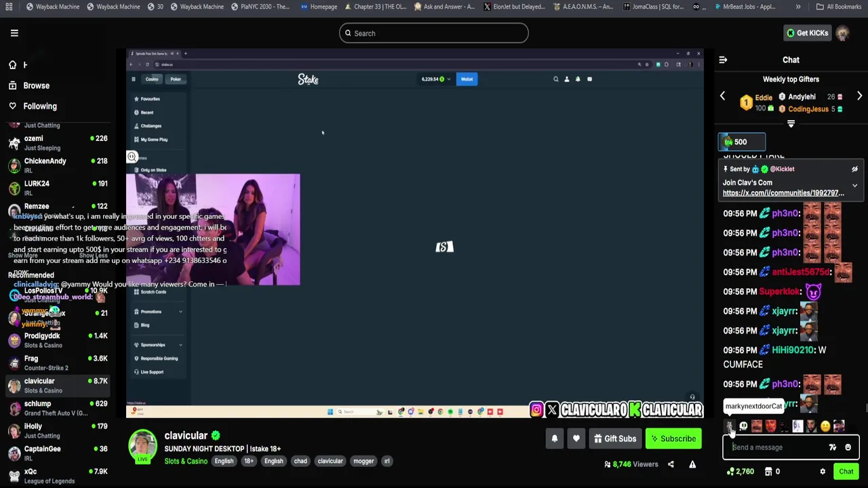
Task: Click the @Kicklet sender name
Action: pyautogui.click(x=782, y=169)
